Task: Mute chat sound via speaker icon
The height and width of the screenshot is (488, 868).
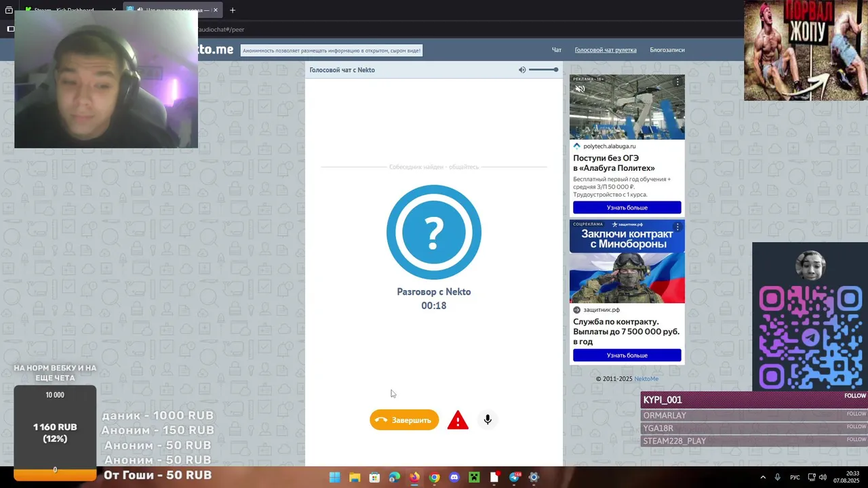Action: pyautogui.click(x=522, y=70)
